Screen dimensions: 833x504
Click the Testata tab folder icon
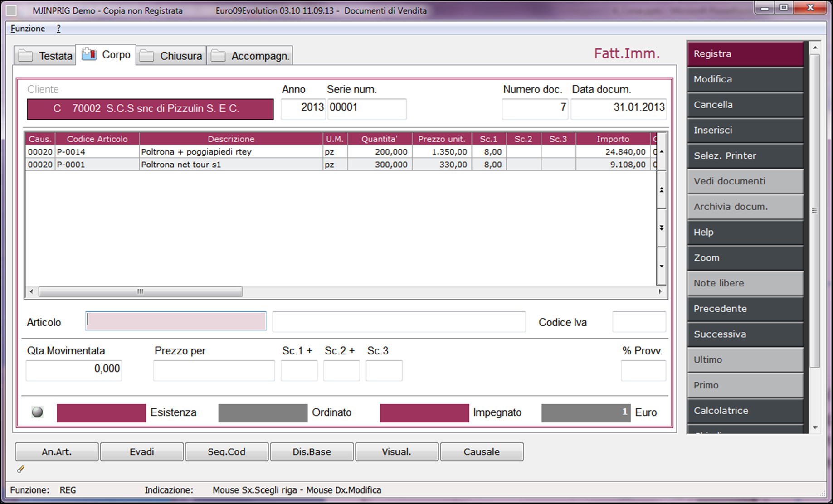point(25,56)
